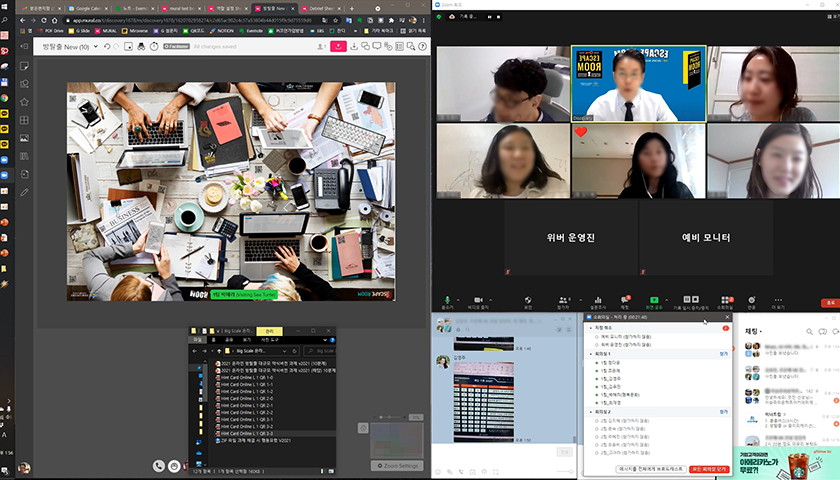
Task: Expand Zoom participants options arrow
Action: click(x=581, y=300)
